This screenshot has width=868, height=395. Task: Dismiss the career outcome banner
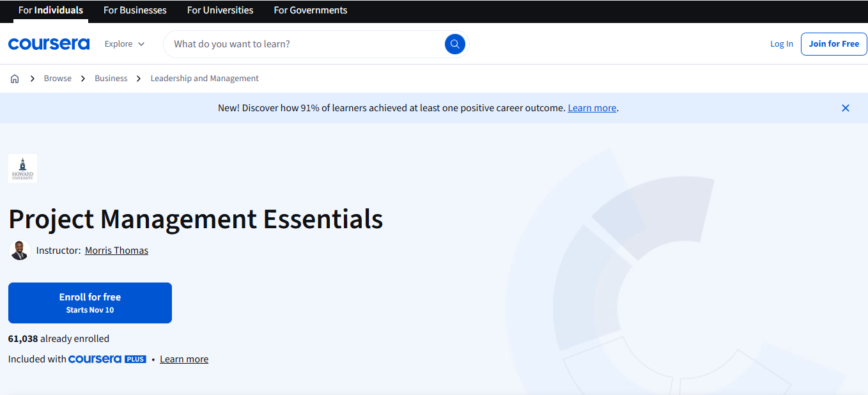(845, 108)
